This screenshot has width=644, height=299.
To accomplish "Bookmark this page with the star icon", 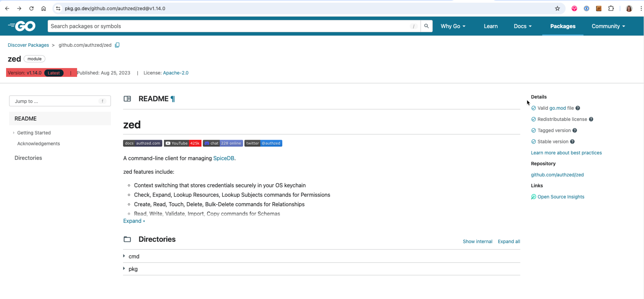I will tap(557, 8).
